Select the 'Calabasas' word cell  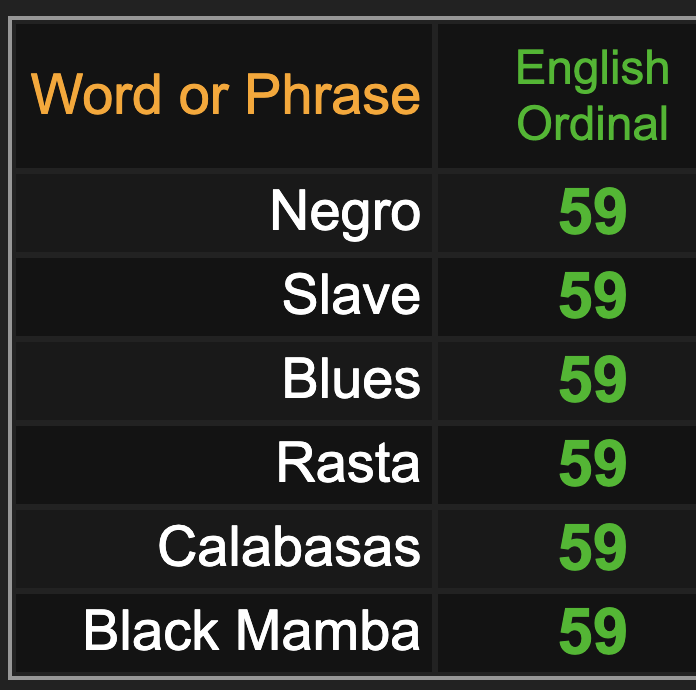pyautogui.click(x=224, y=549)
